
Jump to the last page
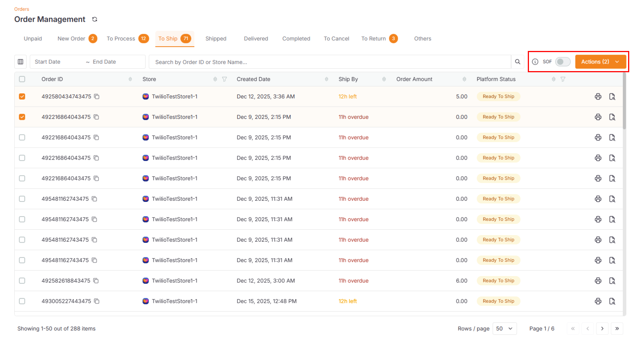click(617, 328)
